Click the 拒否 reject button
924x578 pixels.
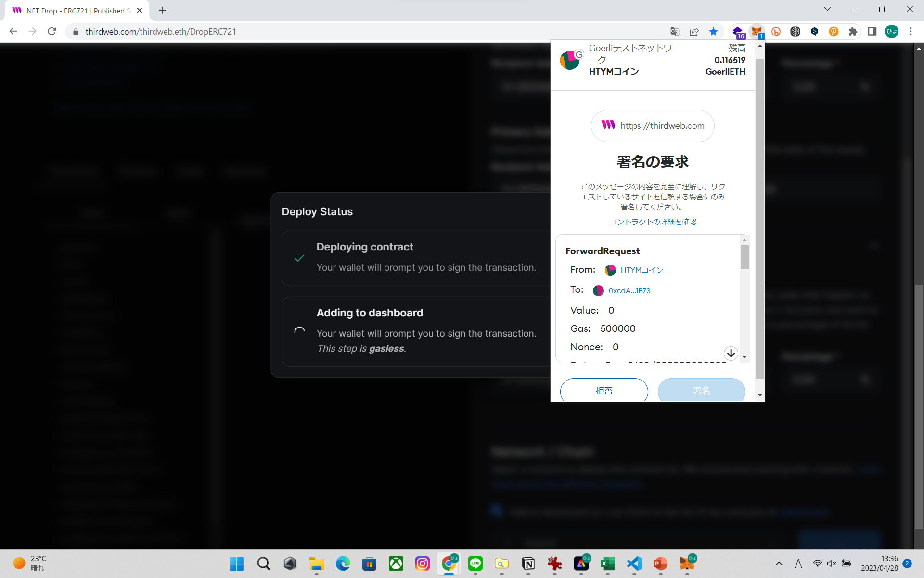point(603,390)
